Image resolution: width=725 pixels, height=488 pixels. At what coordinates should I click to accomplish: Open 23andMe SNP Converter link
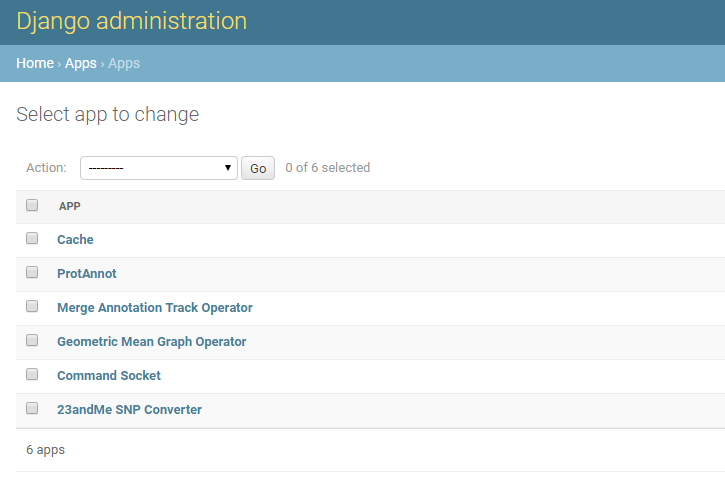pos(129,410)
